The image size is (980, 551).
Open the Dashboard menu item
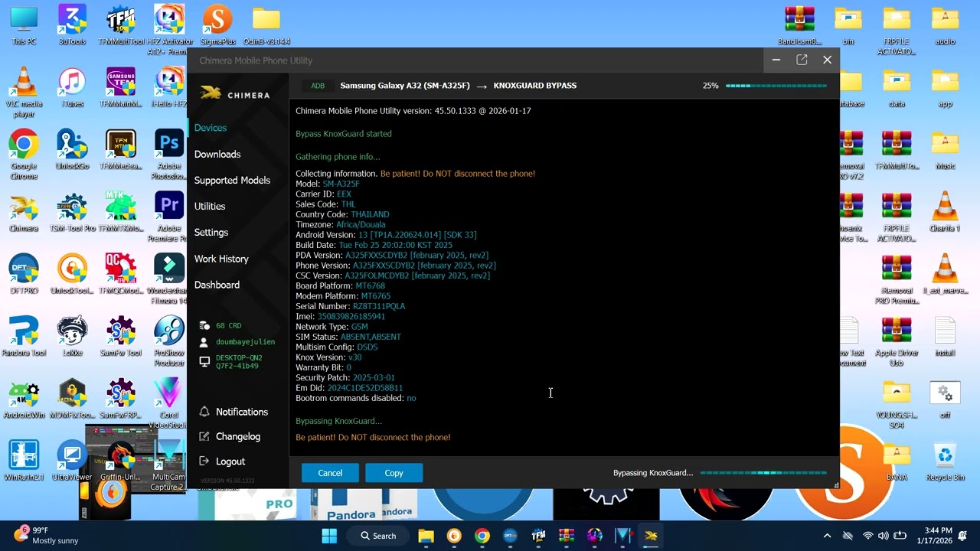click(217, 285)
